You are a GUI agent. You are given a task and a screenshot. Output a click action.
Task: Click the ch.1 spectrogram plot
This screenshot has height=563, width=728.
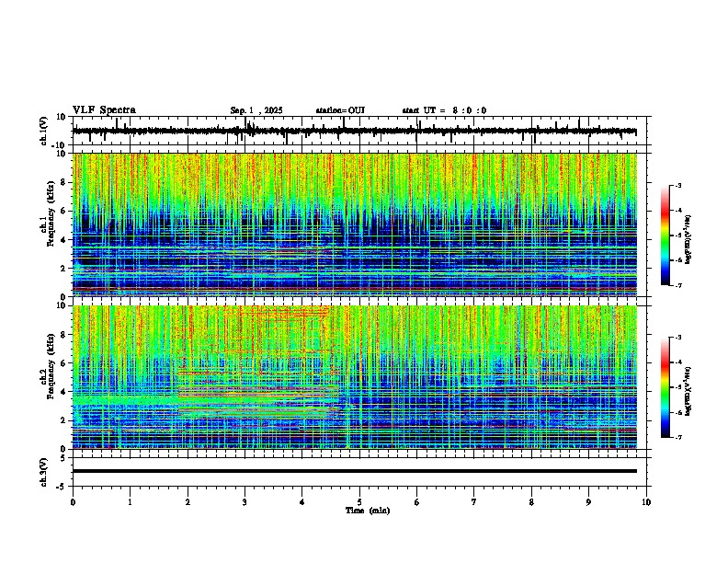pyautogui.click(x=355, y=224)
